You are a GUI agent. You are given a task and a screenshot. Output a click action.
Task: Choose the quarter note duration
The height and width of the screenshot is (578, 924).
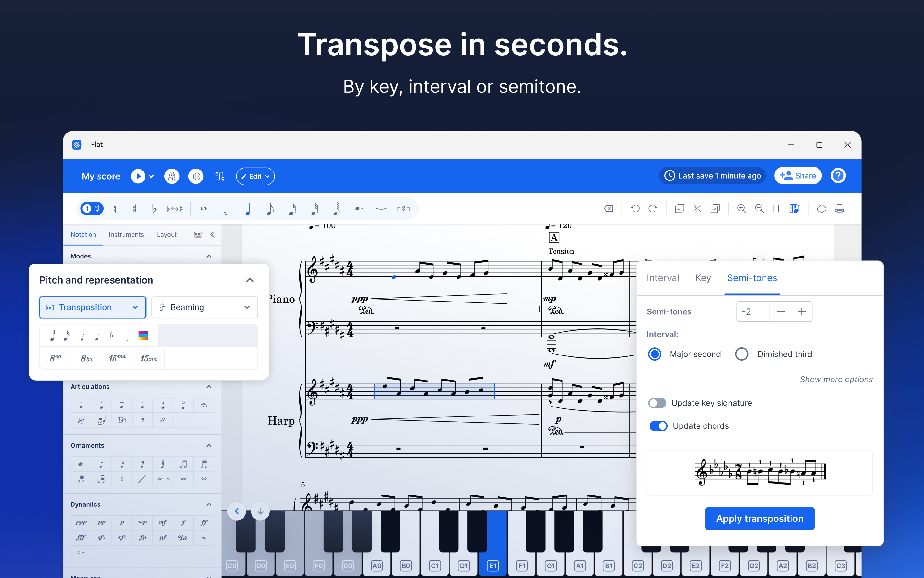(248, 209)
